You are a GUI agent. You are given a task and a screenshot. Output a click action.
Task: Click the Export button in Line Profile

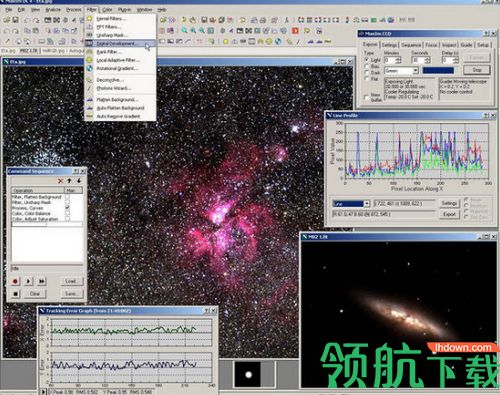pyautogui.click(x=449, y=214)
